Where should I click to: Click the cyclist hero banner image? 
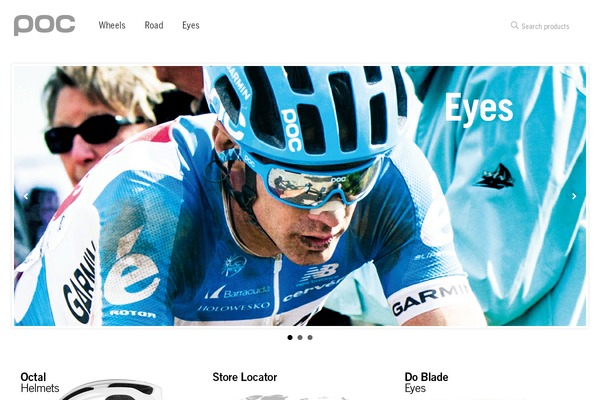300,196
